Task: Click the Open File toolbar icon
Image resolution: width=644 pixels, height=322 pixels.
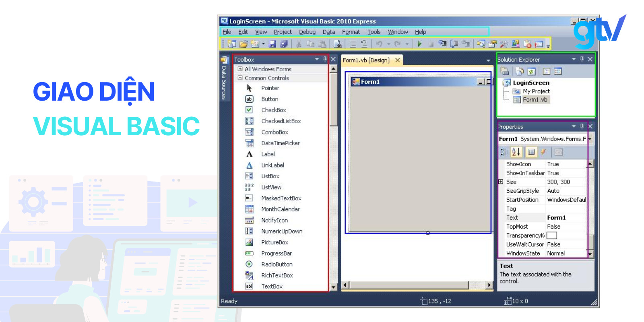Action: click(x=244, y=44)
